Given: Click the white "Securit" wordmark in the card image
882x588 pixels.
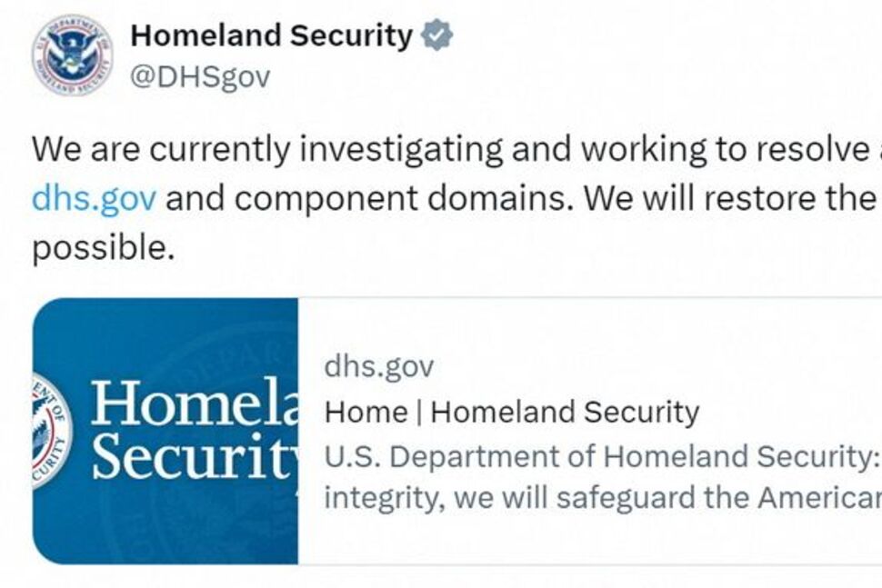Looking at the screenshot, I should pos(193,456).
